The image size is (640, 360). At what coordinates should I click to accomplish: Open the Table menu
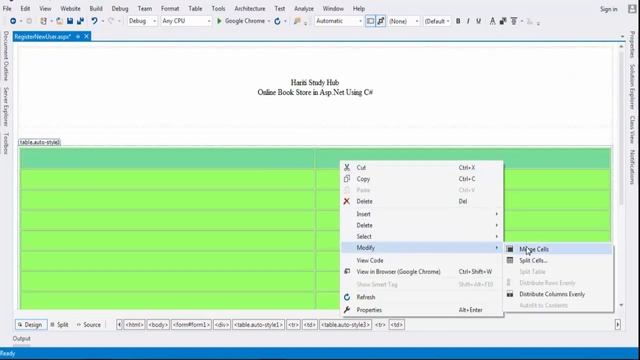pyautogui.click(x=195, y=9)
